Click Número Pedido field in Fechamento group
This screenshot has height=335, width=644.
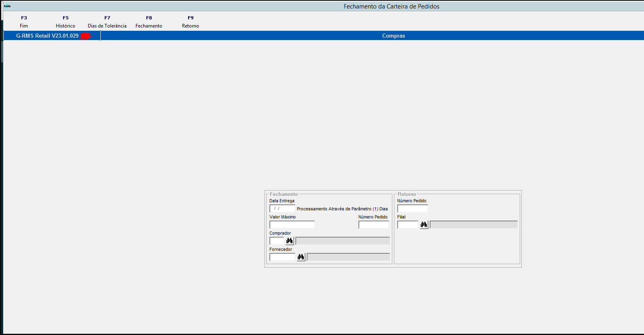coord(374,225)
